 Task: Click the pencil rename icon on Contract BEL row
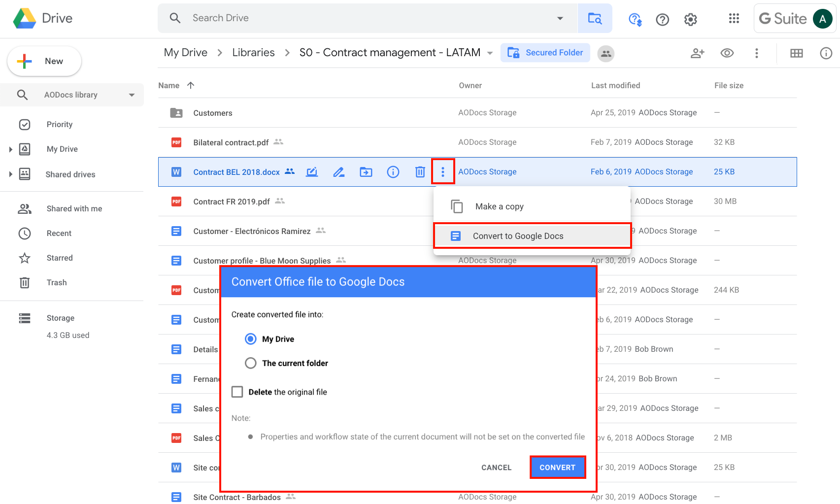(x=338, y=172)
